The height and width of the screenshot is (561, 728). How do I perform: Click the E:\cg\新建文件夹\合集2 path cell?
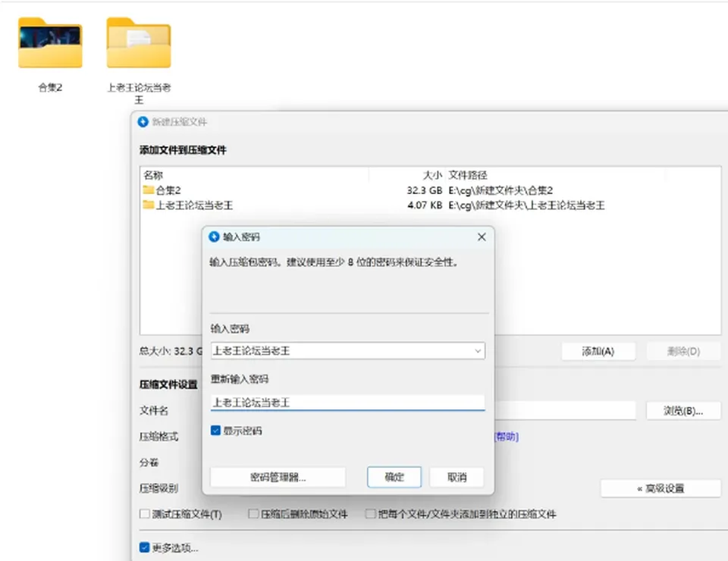(x=500, y=190)
